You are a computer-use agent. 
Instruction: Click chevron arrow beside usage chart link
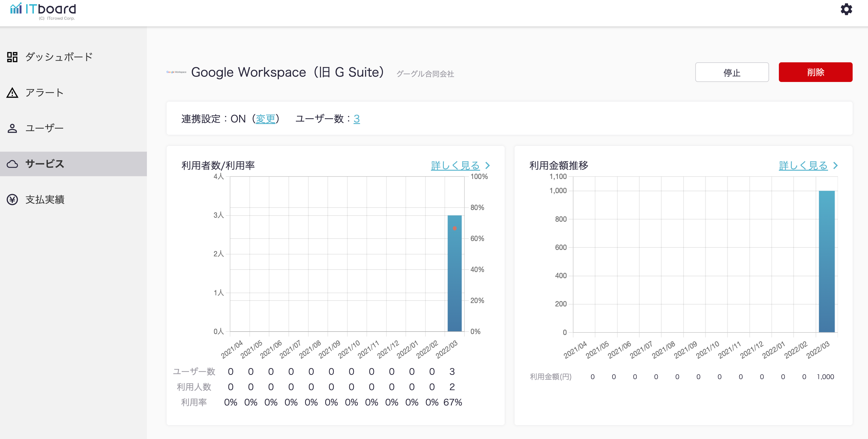click(487, 165)
